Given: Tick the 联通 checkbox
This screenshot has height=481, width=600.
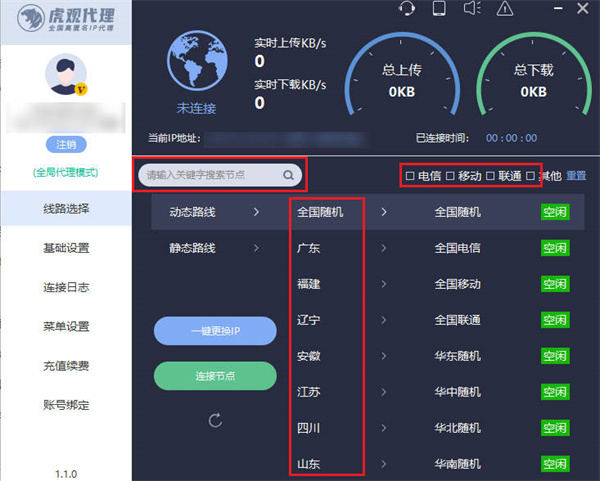Looking at the screenshot, I should (x=490, y=176).
